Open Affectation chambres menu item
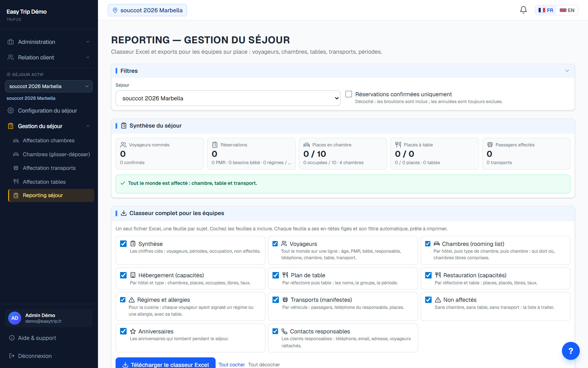The image size is (588, 368). [51, 140]
